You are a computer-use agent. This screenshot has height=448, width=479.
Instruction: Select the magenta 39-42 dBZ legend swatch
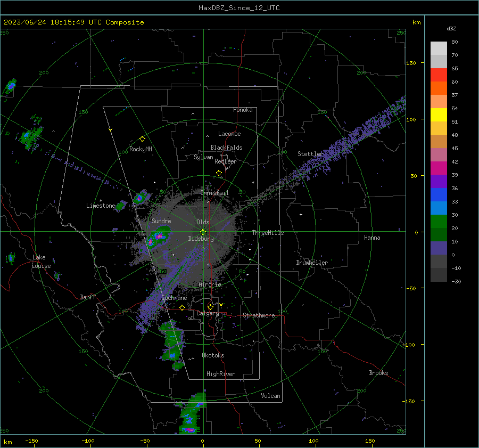tap(439, 168)
